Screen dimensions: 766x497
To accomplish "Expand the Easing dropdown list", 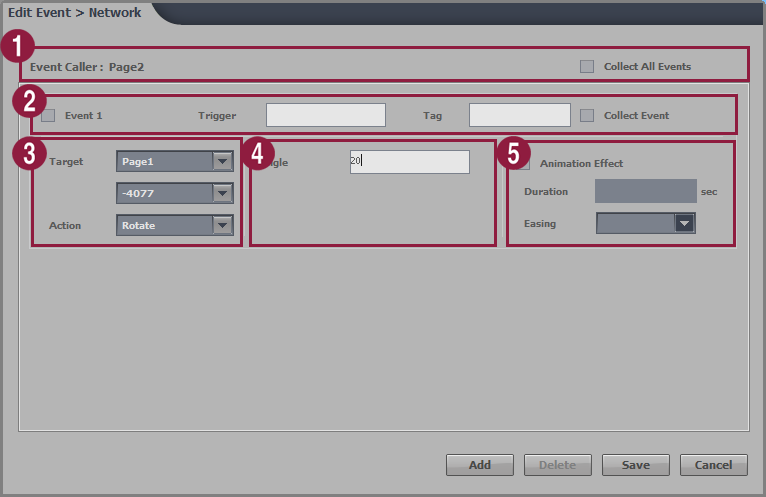I will pos(645,223).
